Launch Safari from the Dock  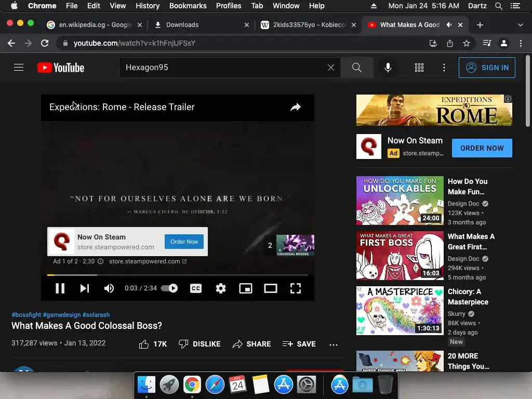pos(215,385)
